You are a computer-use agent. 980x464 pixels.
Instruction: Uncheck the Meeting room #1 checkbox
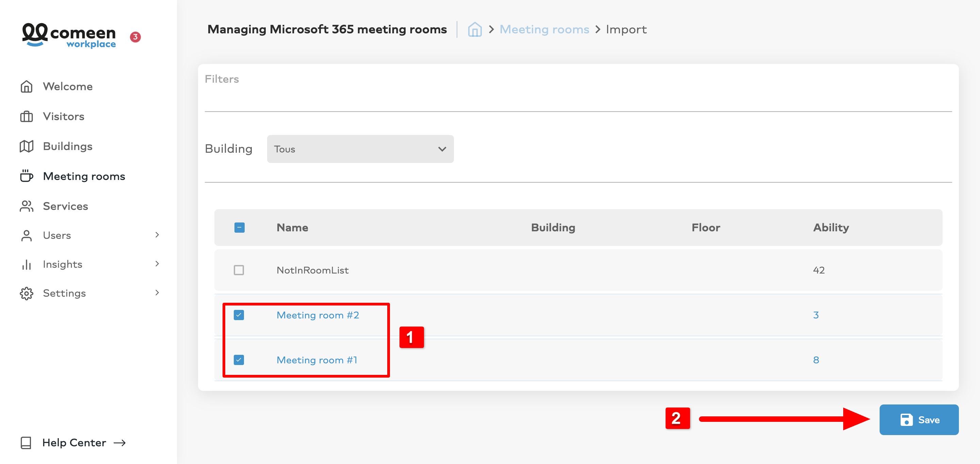[239, 360]
